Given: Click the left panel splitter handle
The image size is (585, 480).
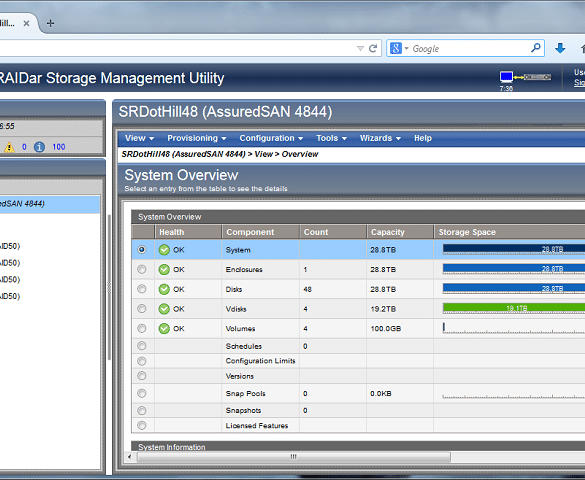Looking at the screenshot, I should click(x=109, y=287).
